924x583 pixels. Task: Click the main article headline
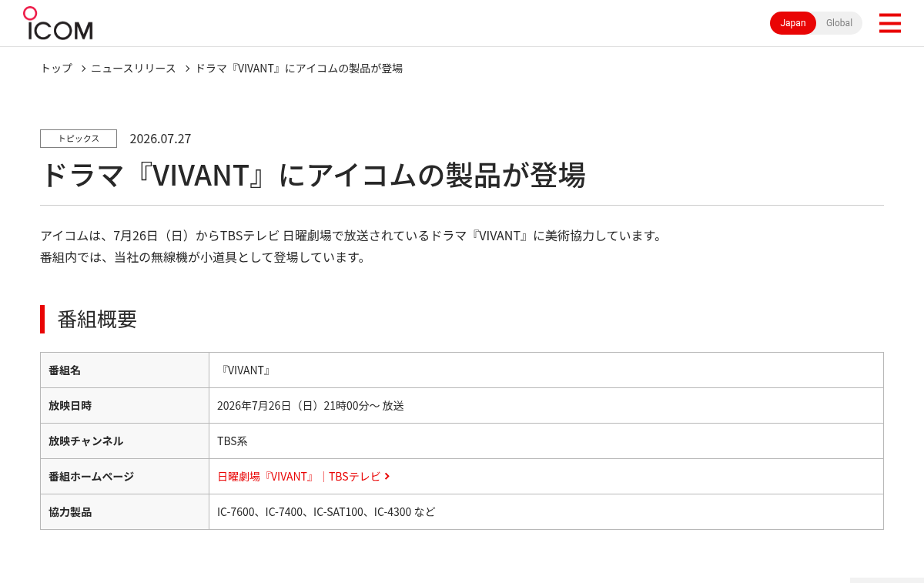click(x=313, y=175)
